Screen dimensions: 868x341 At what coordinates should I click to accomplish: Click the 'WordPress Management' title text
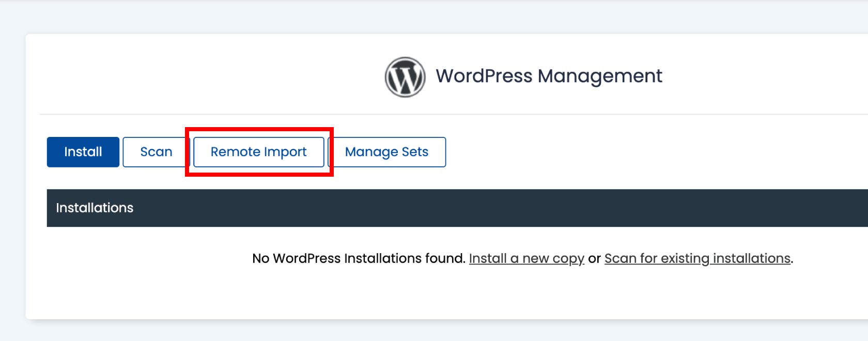549,76
